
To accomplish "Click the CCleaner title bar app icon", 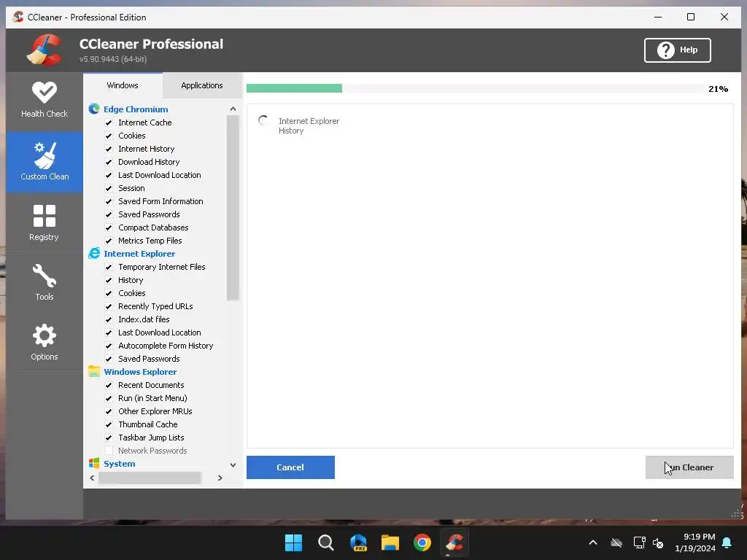I will coord(18,17).
